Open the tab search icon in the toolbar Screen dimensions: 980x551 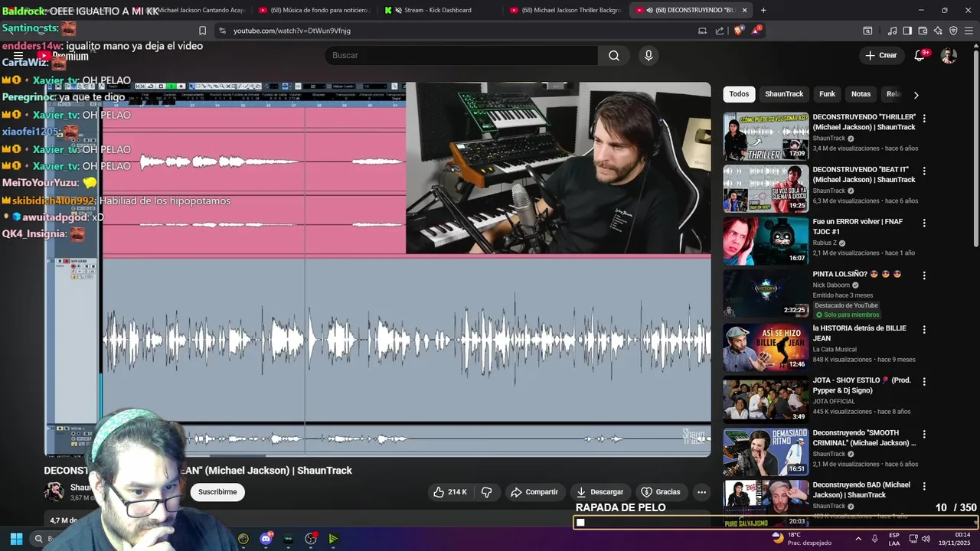point(867,31)
